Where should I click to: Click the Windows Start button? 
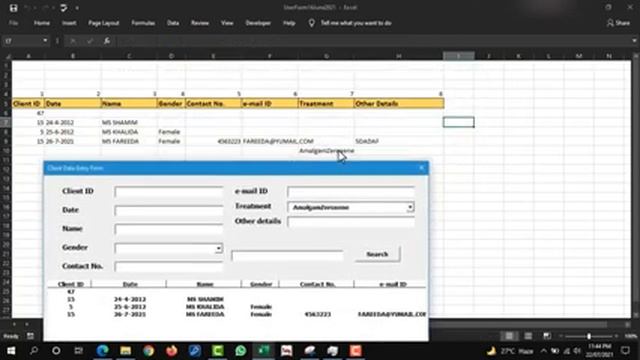11,351
